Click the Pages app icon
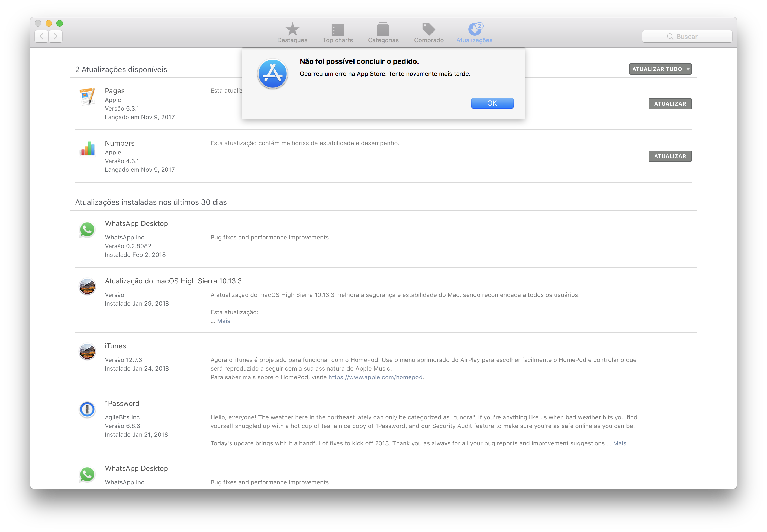The height and width of the screenshot is (532, 767). pyautogui.click(x=87, y=97)
